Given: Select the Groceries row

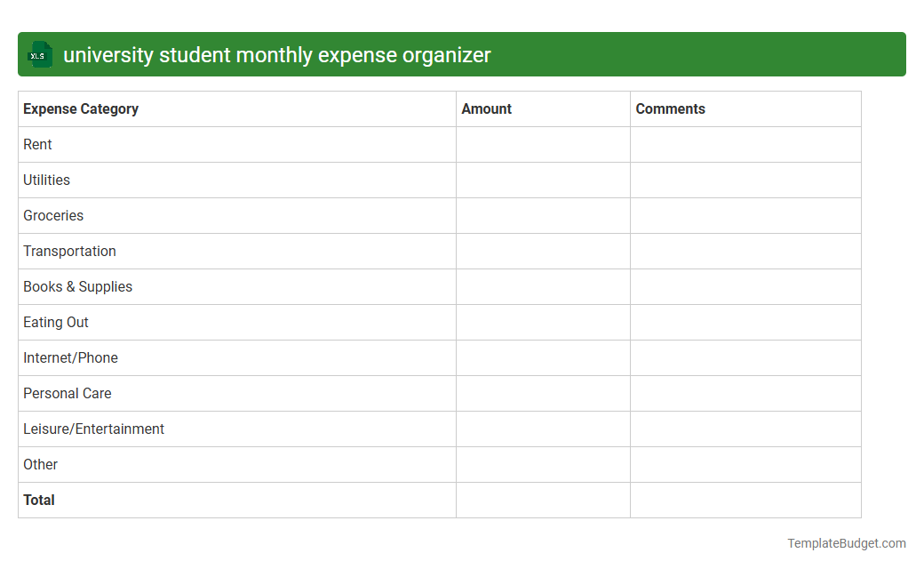Looking at the screenshot, I should (x=53, y=215).
